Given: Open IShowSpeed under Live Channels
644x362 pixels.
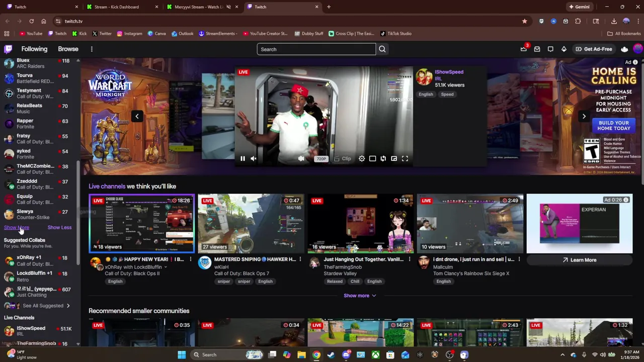Looking at the screenshot, I should click(x=38, y=331).
